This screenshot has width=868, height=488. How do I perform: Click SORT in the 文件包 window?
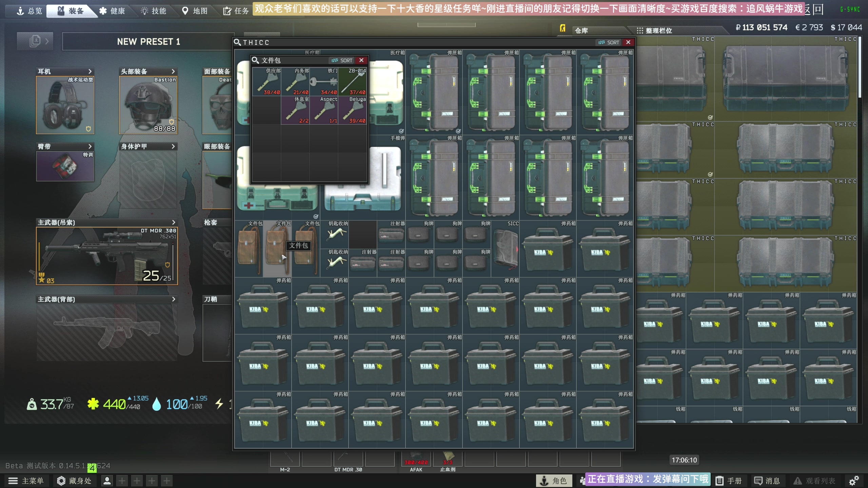tap(342, 60)
